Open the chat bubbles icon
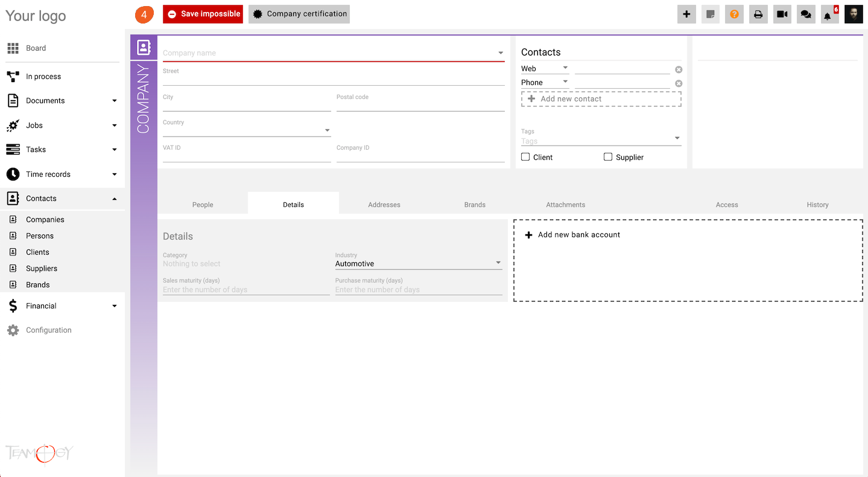 806,14
